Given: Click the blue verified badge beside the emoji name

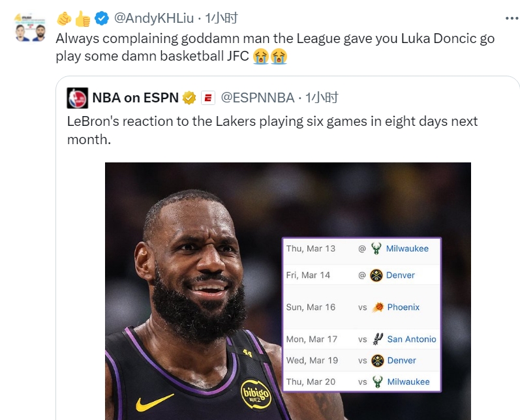Looking at the screenshot, I should [x=102, y=18].
